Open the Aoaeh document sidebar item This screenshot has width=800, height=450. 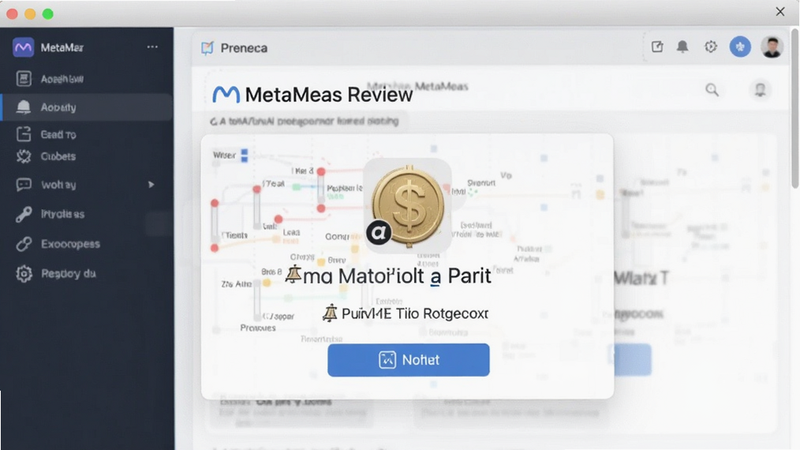click(50, 79)
